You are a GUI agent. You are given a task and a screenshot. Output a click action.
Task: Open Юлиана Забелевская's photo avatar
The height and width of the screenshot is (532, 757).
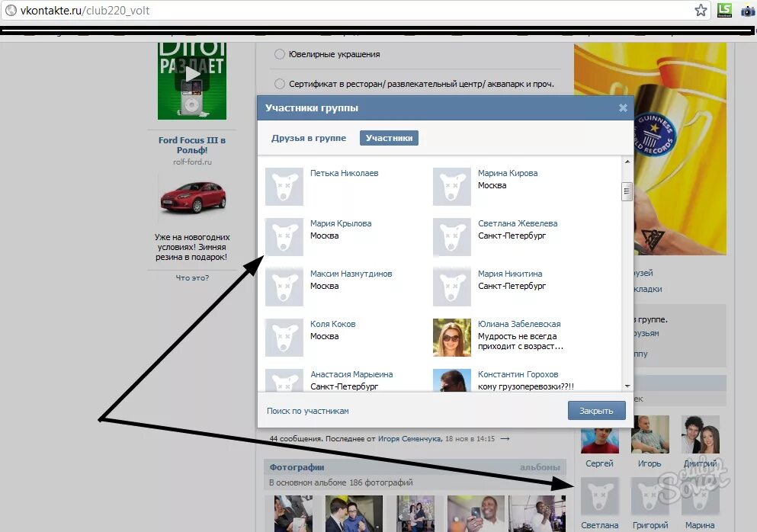point(452,337)
